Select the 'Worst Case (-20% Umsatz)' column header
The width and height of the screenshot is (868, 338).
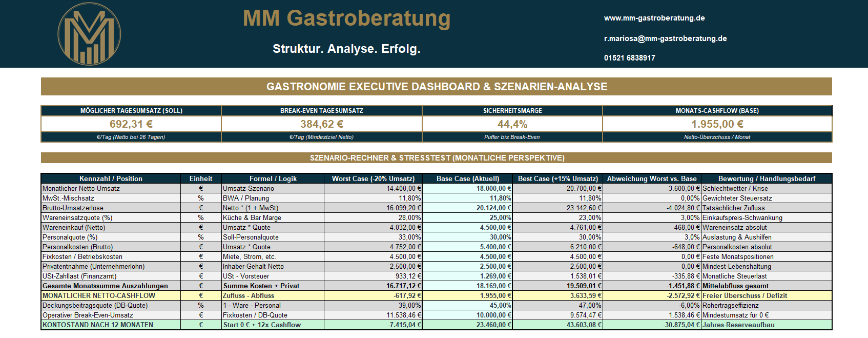(374, 178)
